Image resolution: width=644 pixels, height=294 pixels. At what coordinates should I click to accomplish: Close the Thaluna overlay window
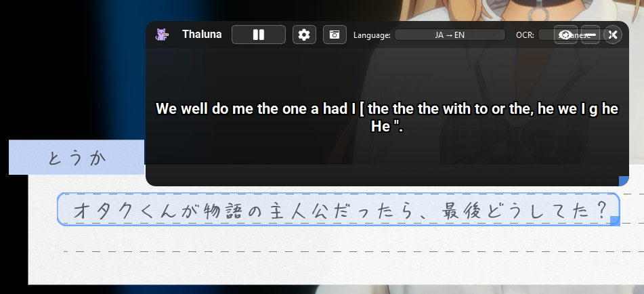point(612,35)
